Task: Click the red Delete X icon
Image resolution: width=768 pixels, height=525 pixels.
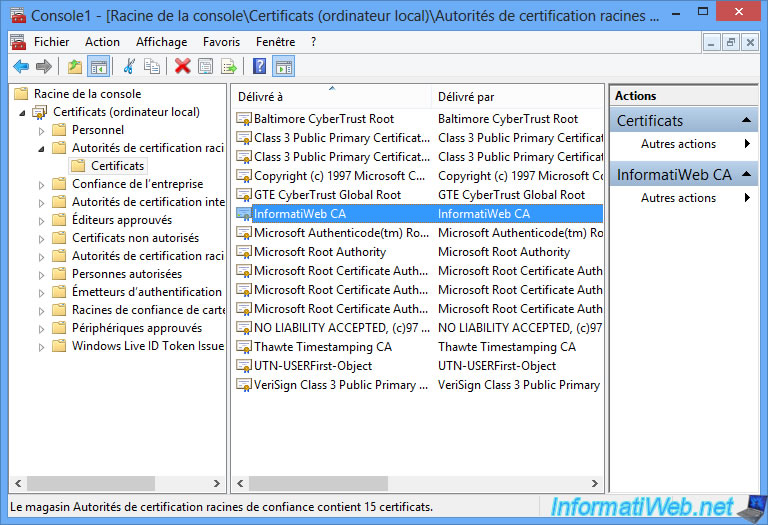Action: point(183,66)
